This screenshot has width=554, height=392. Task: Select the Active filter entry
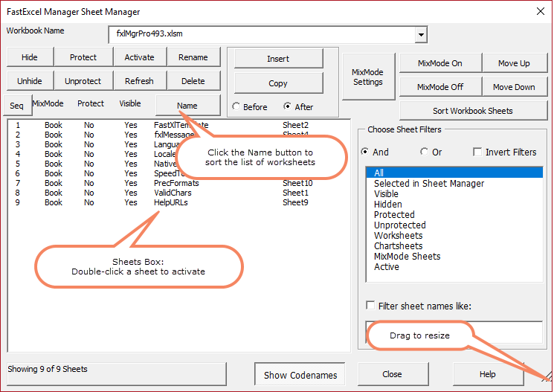[454, 267]
